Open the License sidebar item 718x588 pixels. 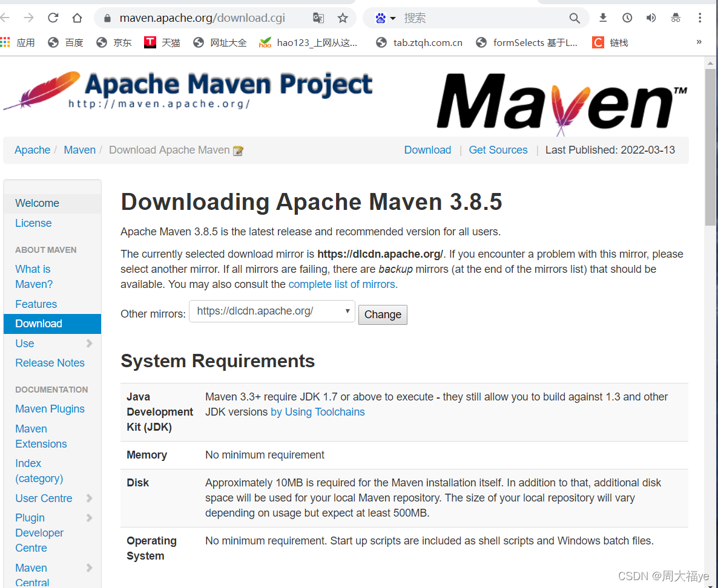(52, 223)
